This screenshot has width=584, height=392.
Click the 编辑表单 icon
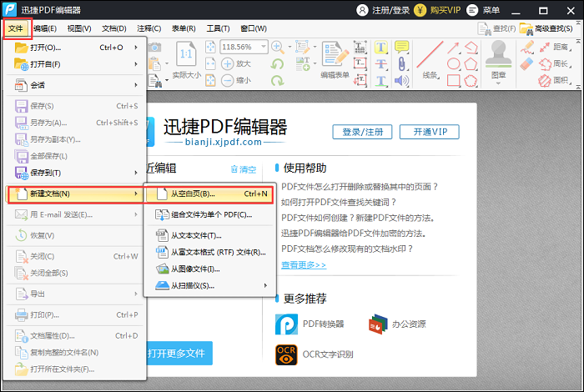(335, 54)
